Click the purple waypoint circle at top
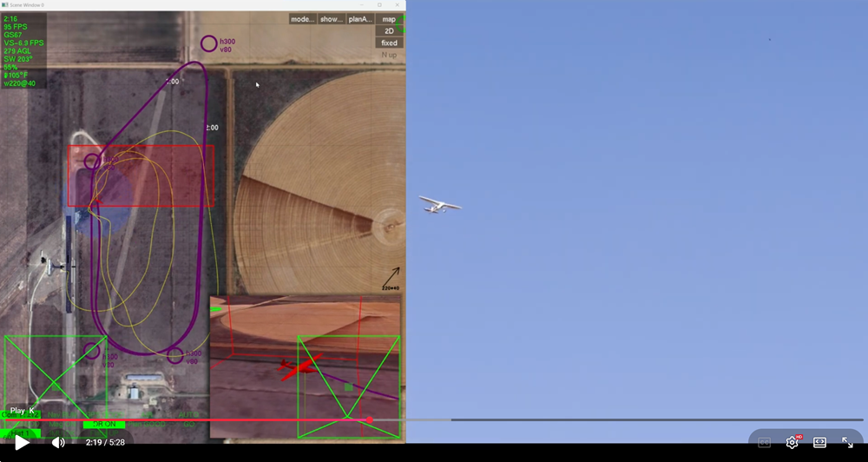Viewport: 868px width, 462px height. click(208, 43)
